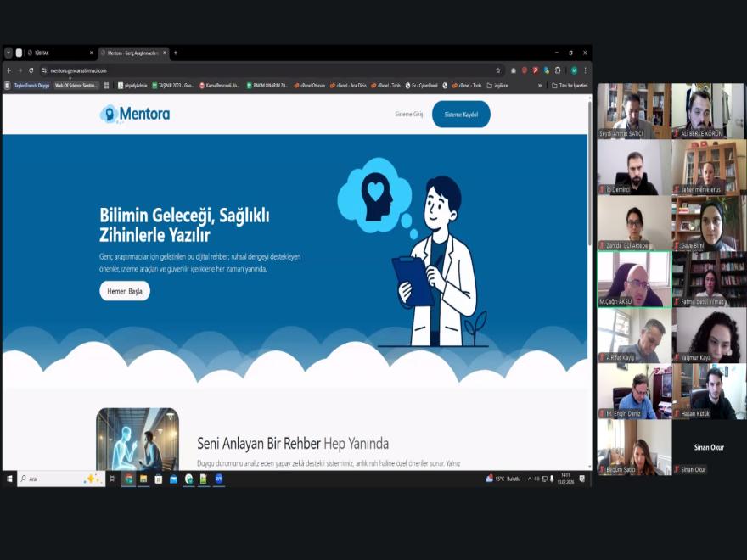Screen dimensions: 747x560
Task: Open the phpMyAdmin bookmark
Action: [x=134, y=85]
